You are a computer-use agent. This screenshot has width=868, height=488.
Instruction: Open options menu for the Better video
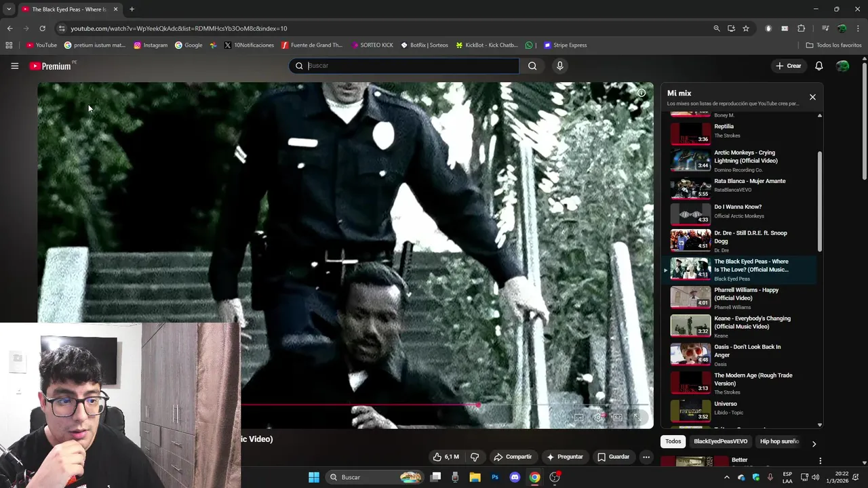pyautogui.click(x=820, y=461)
